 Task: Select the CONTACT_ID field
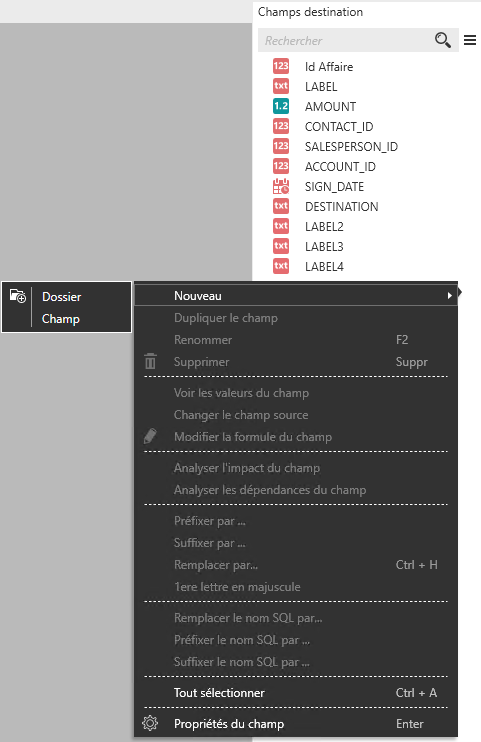[x=339, y=127]
